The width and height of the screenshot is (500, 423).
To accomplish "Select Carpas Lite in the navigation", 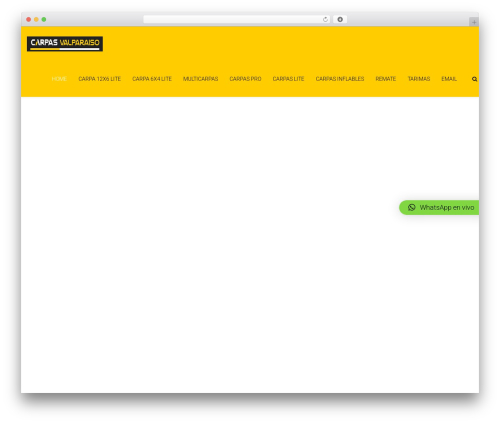I will click(288, 79).
